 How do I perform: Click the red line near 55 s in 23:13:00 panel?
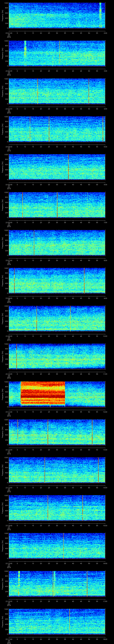coord(98,470)
